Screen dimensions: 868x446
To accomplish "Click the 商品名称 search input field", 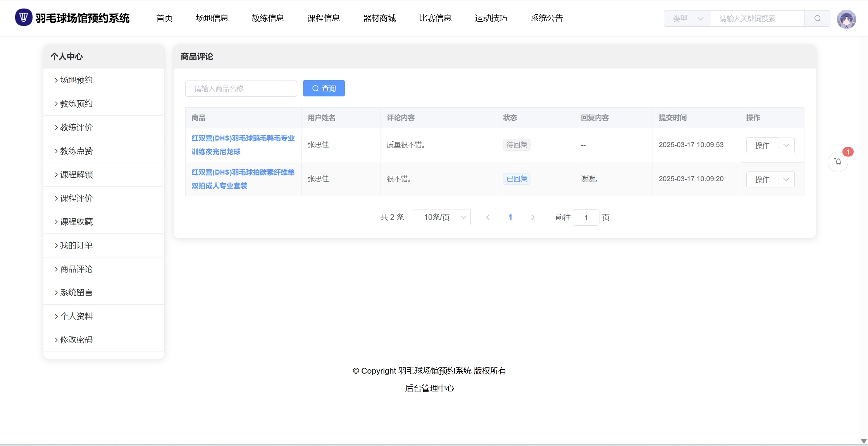I will coord(241,89).
